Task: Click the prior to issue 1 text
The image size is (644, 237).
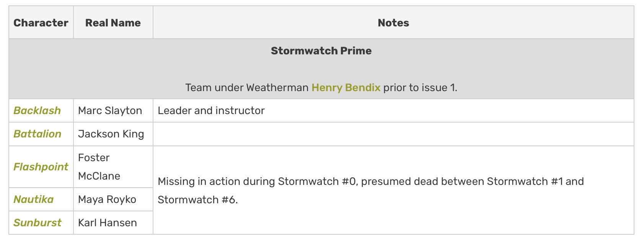Action: (420, 88)
